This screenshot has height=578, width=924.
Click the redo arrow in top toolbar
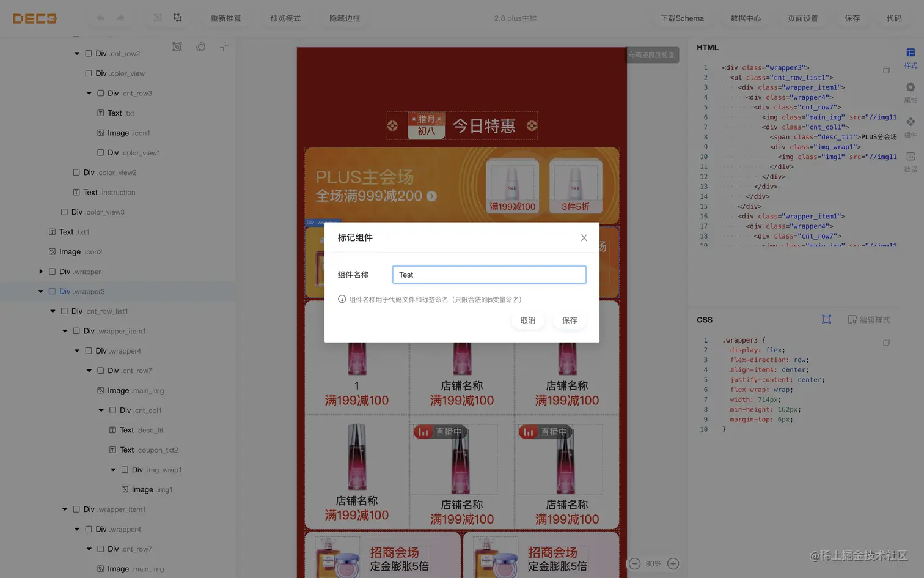tap(121, 18)
